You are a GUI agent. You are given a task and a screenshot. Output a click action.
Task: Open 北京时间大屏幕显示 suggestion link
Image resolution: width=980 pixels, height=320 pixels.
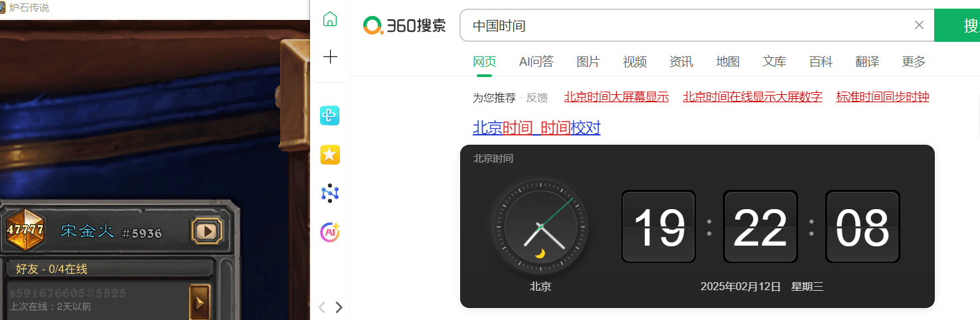tap(616, 97)
